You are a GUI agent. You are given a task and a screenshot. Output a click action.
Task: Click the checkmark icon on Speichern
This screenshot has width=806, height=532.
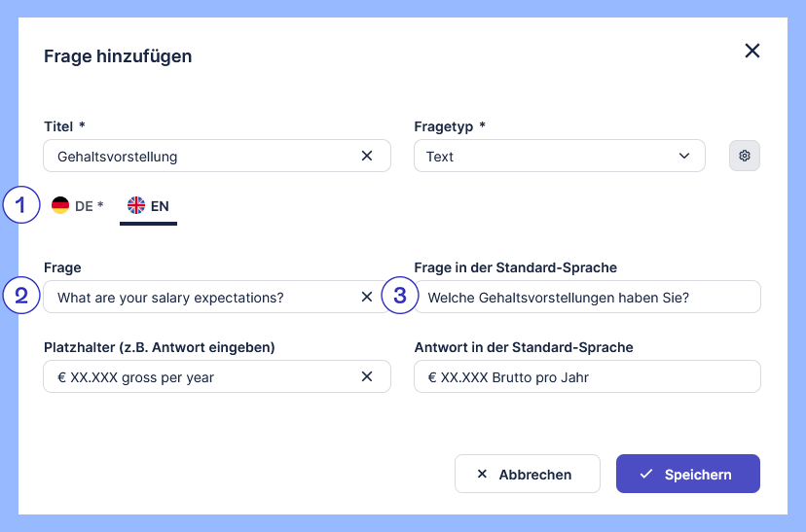[x=646, y=475]
